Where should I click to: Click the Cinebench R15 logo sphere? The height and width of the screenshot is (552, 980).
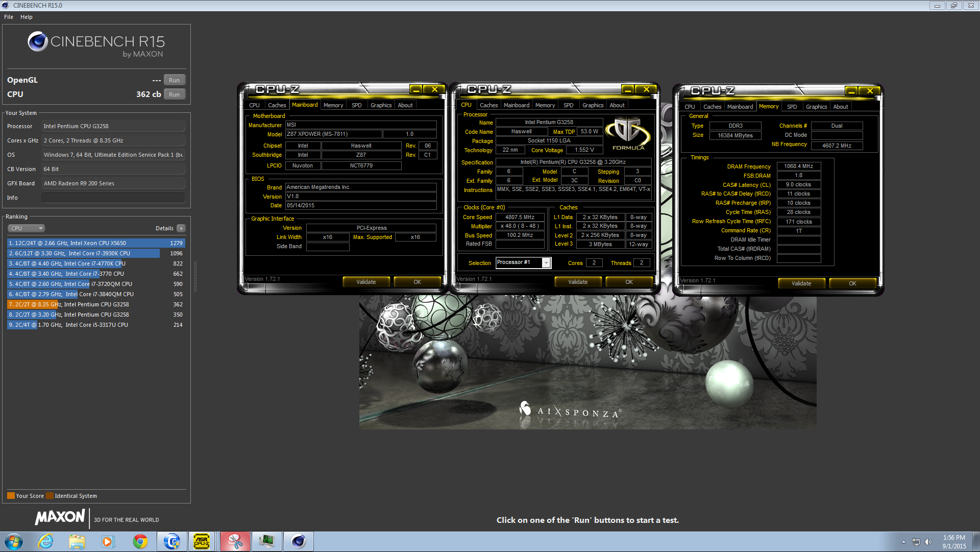click(37, 41)
